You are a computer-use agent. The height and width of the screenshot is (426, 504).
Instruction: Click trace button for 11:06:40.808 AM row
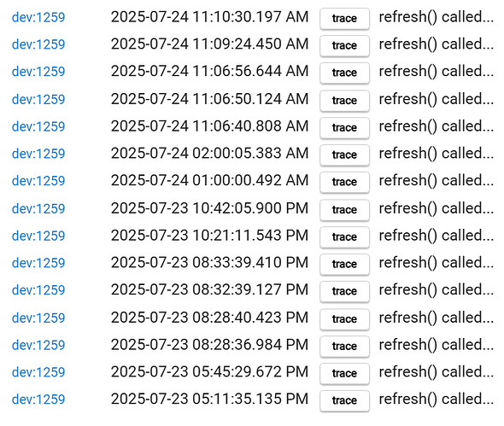click(x=344, y=127)
